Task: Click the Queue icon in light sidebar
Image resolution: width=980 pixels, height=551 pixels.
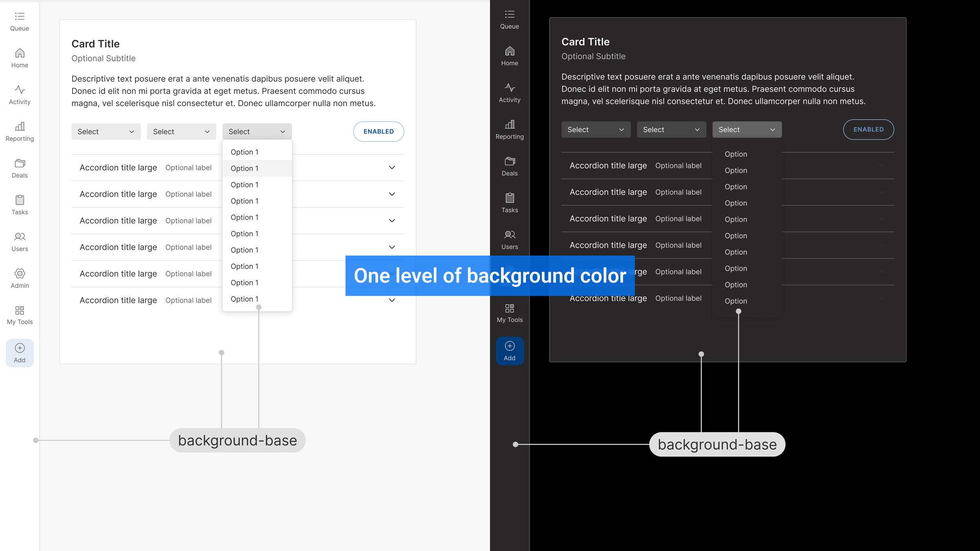Action: click(20, 16)
